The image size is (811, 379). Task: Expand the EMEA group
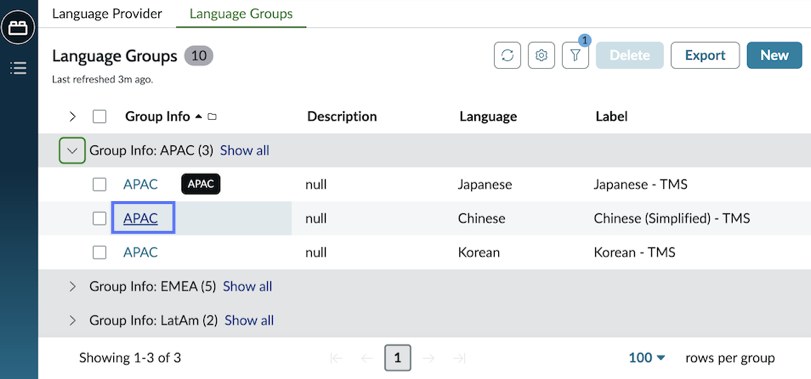[x=72, y=286]
